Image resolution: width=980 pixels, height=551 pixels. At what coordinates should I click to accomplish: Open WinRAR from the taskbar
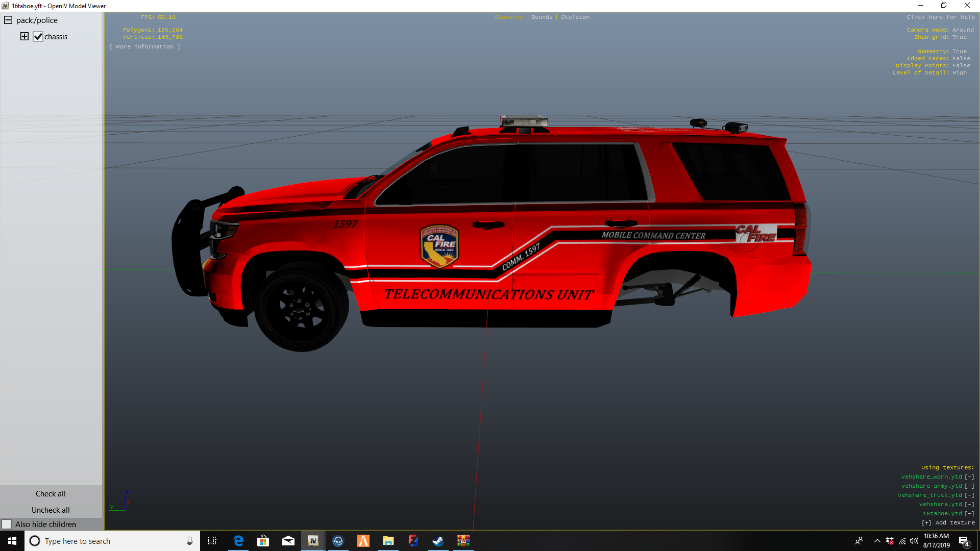(x=463, y=541)
